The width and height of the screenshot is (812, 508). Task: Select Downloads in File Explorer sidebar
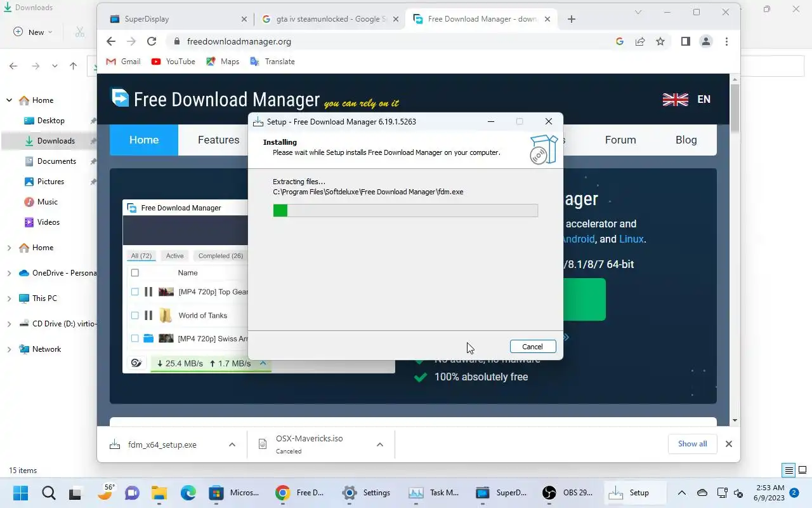tap(56, 141)
